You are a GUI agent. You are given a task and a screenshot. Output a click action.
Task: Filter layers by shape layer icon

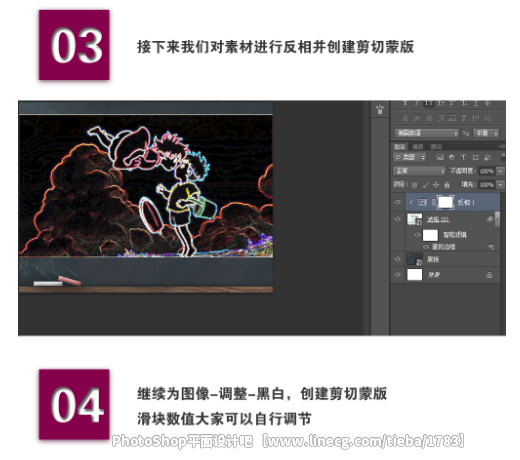[x=475, y=157]
